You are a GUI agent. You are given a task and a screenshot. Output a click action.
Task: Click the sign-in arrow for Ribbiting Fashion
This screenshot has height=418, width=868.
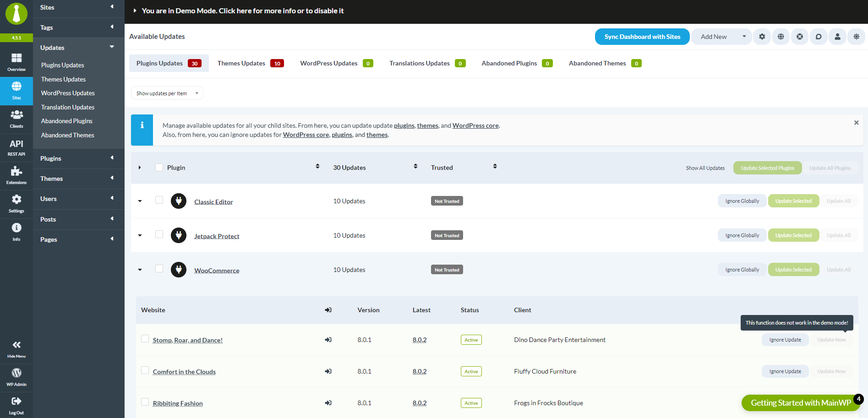click(x=328, y=403)
